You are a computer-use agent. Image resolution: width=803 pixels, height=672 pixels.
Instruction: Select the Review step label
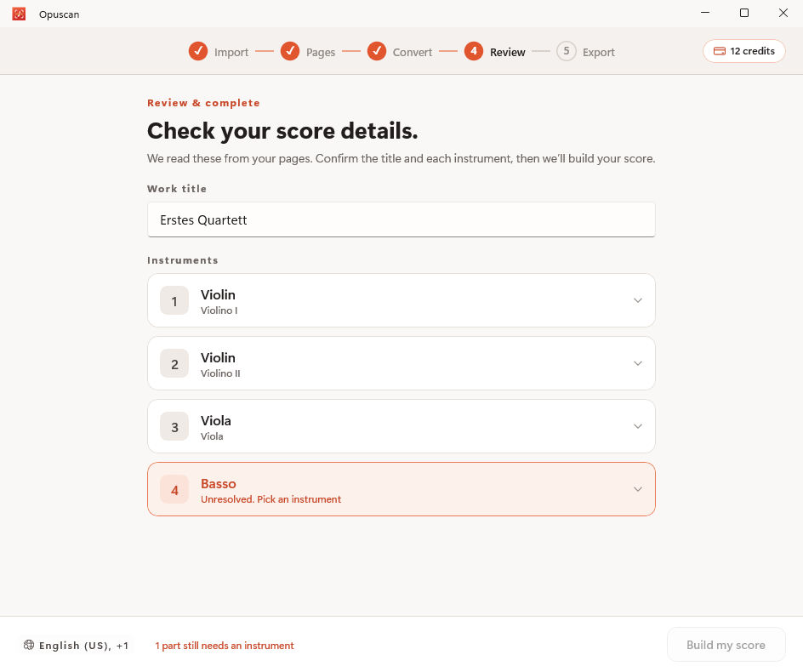tap(508, 52)
